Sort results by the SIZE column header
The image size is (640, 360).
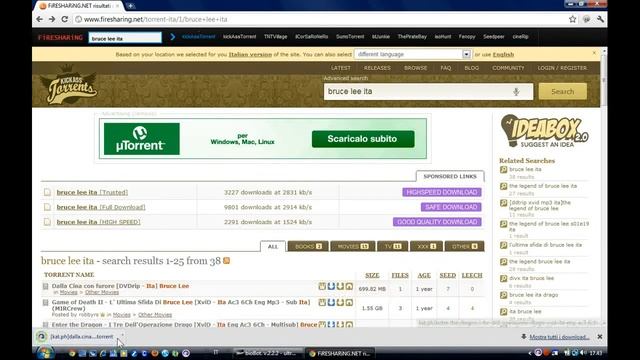pos(372,276)
